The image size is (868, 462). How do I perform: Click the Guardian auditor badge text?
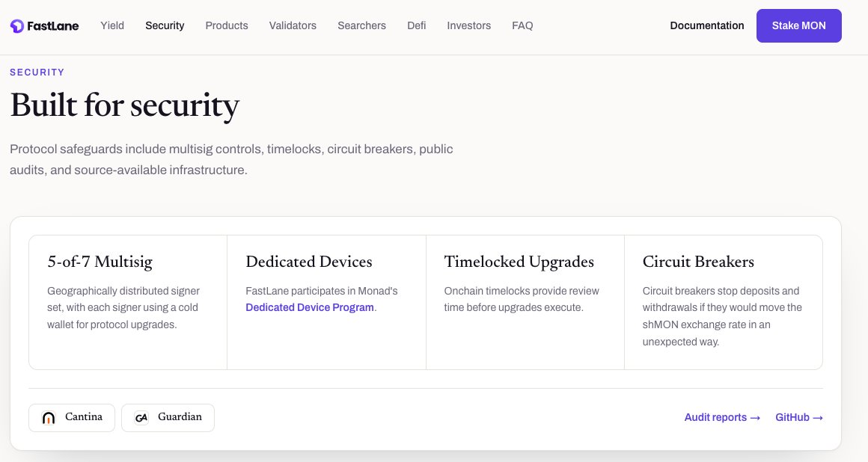pyautogui.click(x=180, y=416)
